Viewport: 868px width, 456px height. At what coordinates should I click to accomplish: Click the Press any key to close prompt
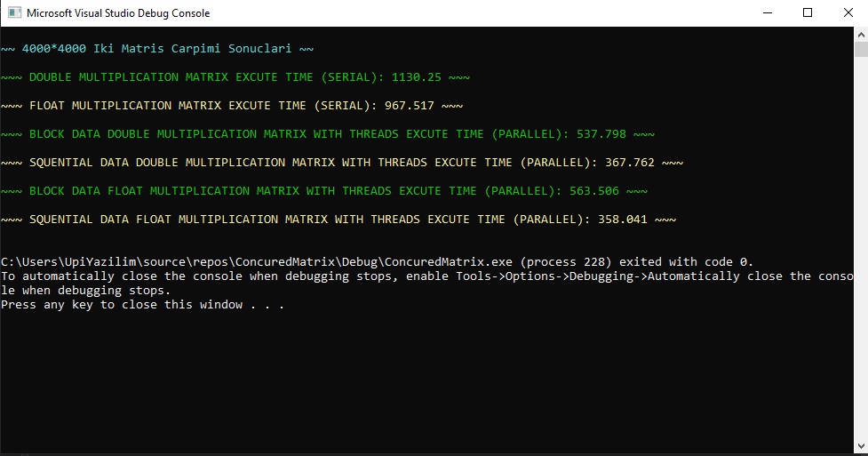point(142,305)
